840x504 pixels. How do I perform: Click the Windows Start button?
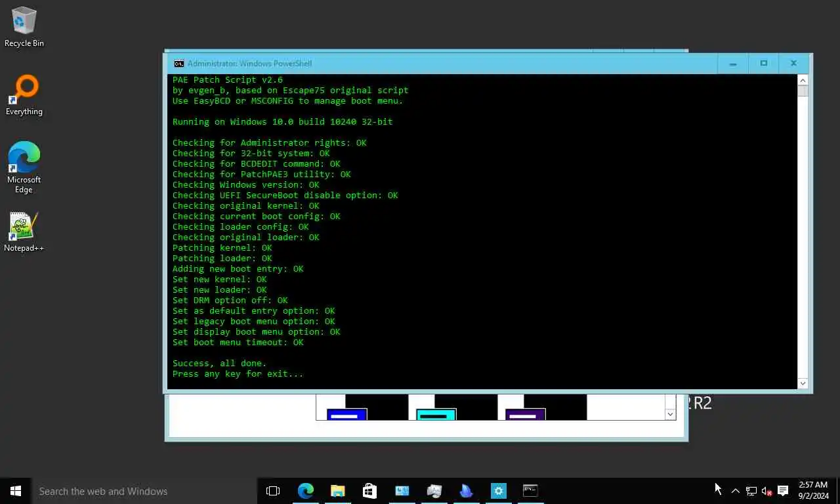coord(16,491)
